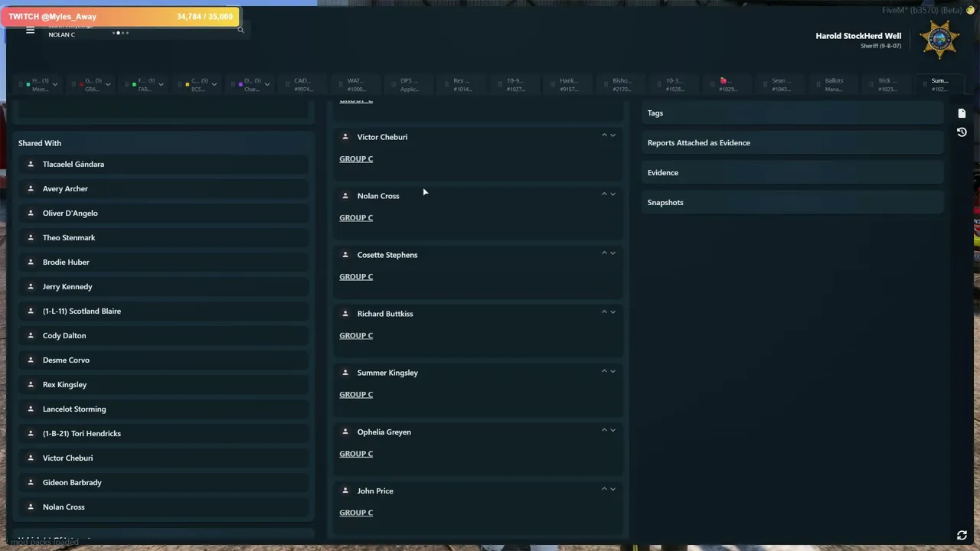The height and width of the screenshot is (551, 980).
Task: Move Victor Cheburi entry down with arrow
Action: click(x=612, y=135)
